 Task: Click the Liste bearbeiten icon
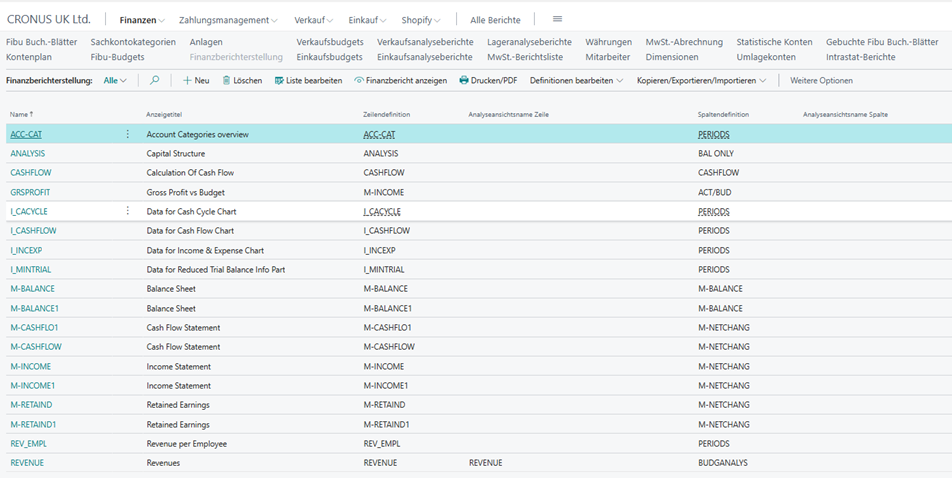pos(279,80)
